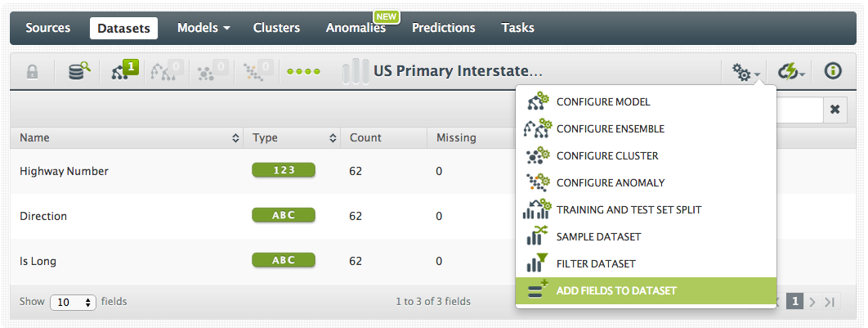
Task: Expand the configure gears dropdown
Action: click(x=746, y=72)
